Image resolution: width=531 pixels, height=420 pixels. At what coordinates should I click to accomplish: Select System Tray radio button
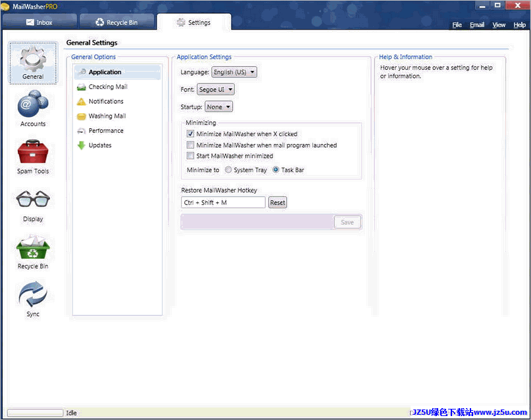pos(228,170)
